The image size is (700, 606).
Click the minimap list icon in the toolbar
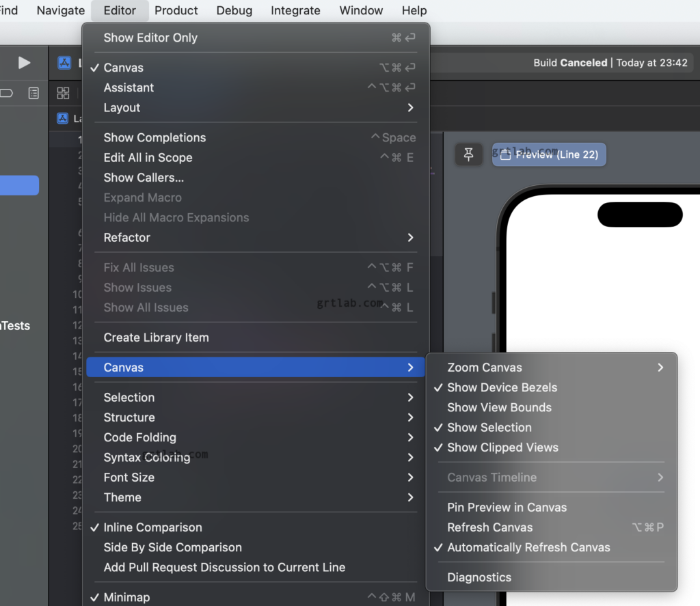(33, 93)
